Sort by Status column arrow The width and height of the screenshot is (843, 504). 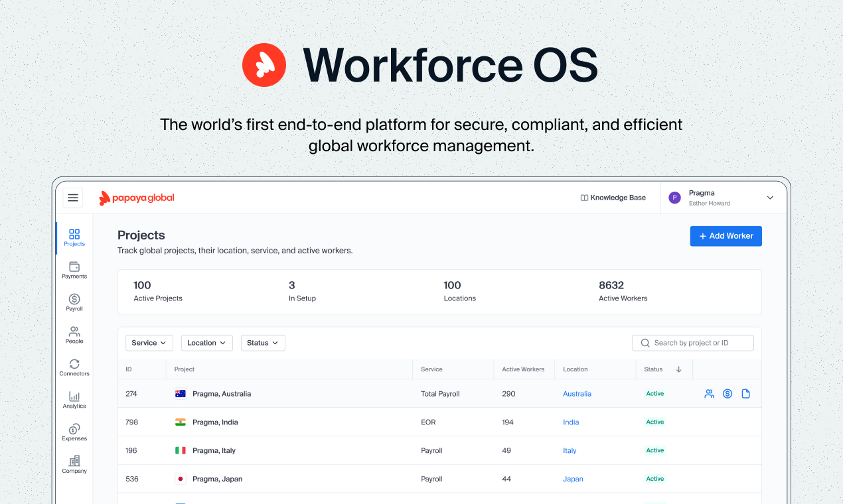click(678, 369)
